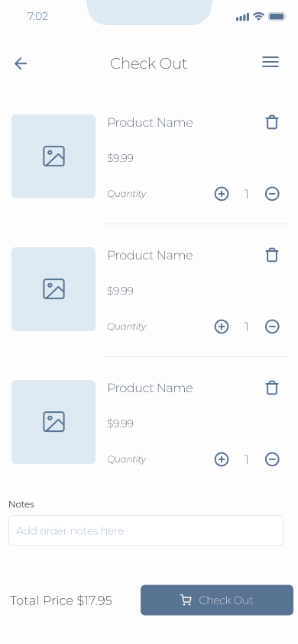Open the third product image thumbnail
This screenshot has height=644, width=298.
pos(53,422)
